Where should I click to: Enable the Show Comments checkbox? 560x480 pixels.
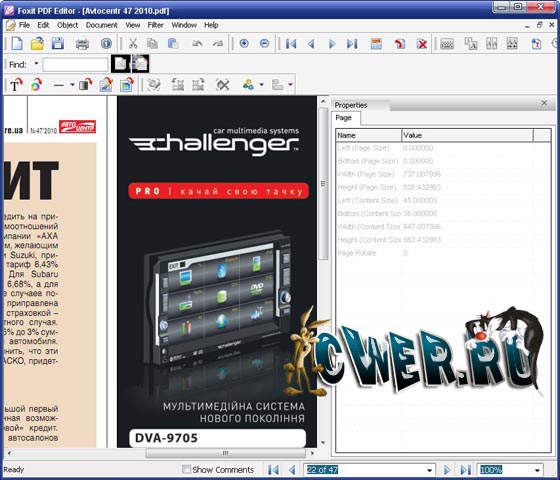tap(186, 469)
